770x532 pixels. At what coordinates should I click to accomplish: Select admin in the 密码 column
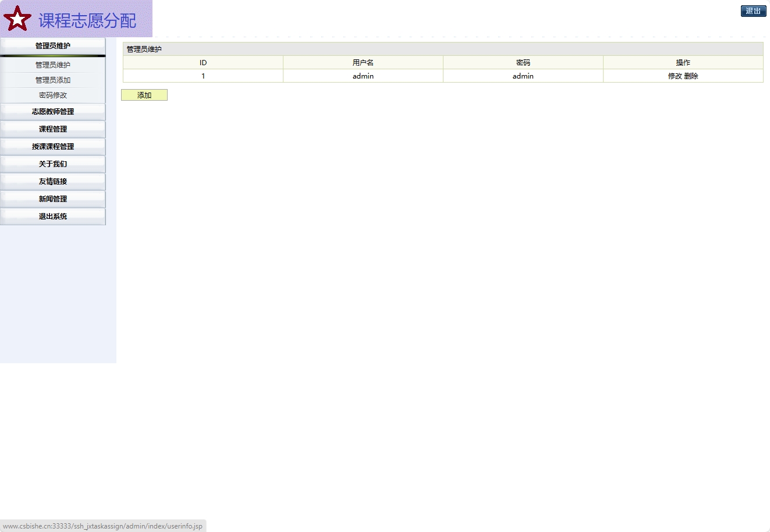tap(523, 76)
